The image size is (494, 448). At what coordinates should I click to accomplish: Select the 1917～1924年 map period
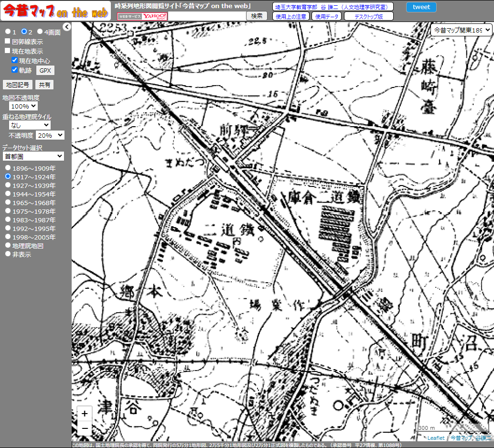point(8,176)
